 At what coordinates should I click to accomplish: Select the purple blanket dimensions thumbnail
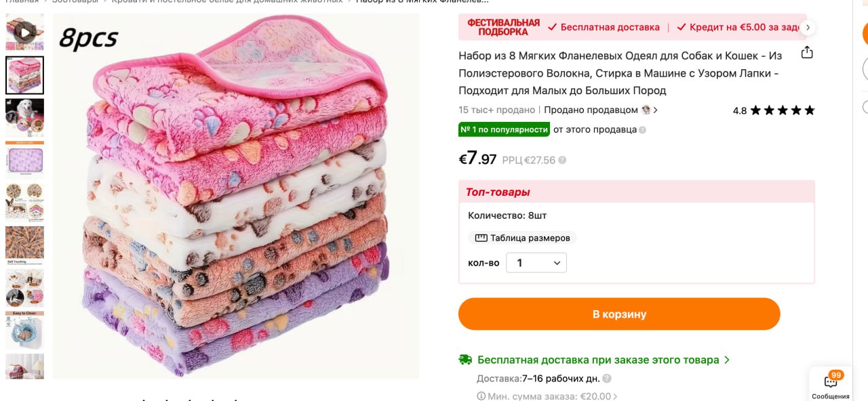point(24,161)
